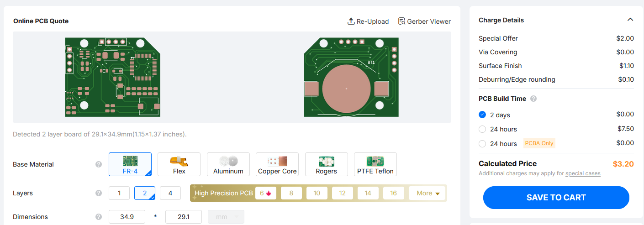Screen dimensions: 644x225
Task: Click help icon beside Layers label
Action: tap(99, 193)
